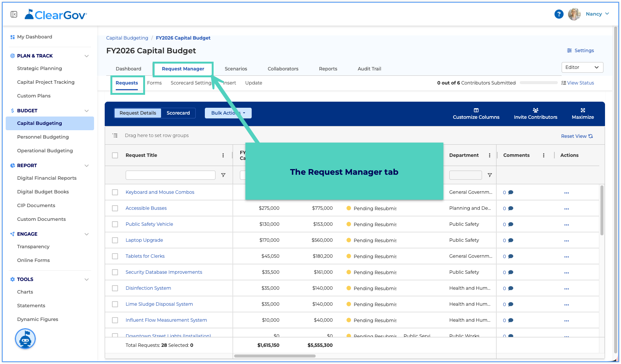This screenshot has width=621, height=364.
Task: Click the Request Title filter field
Action: [171, 175]
